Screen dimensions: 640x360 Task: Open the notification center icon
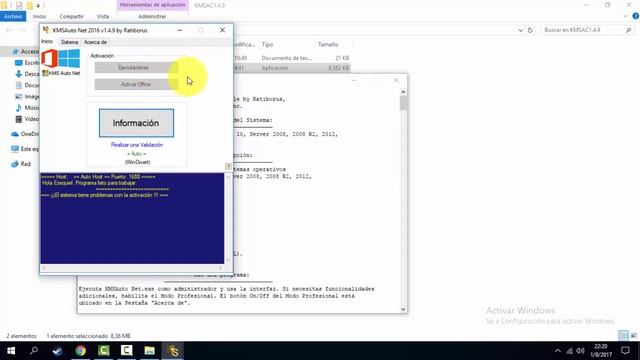click(x=625, y=351)
